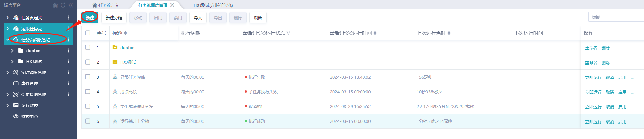Viewport: 644px width, 139px height.
Task: Close the 任务流调度管理 tab
Action: point(172,5)
